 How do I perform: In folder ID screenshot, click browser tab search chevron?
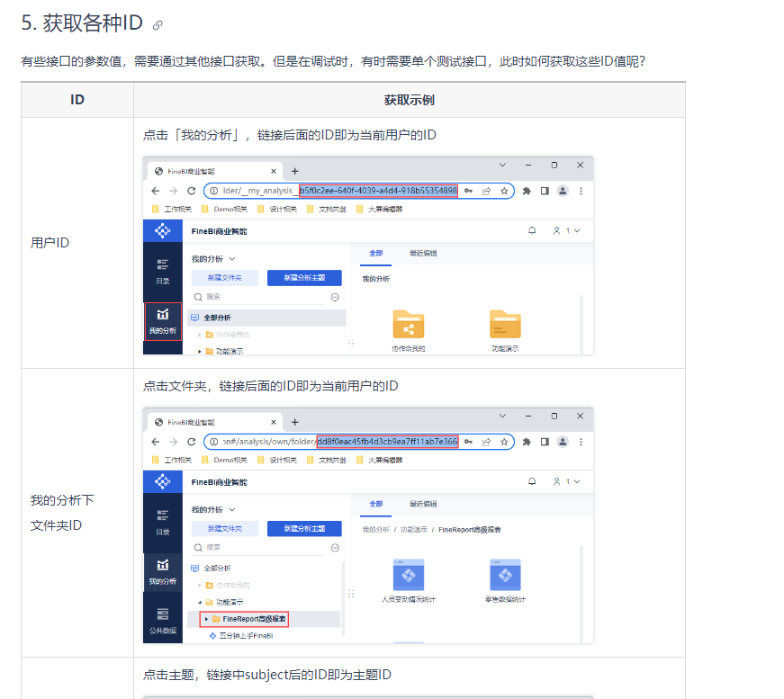tap(502, 416)
